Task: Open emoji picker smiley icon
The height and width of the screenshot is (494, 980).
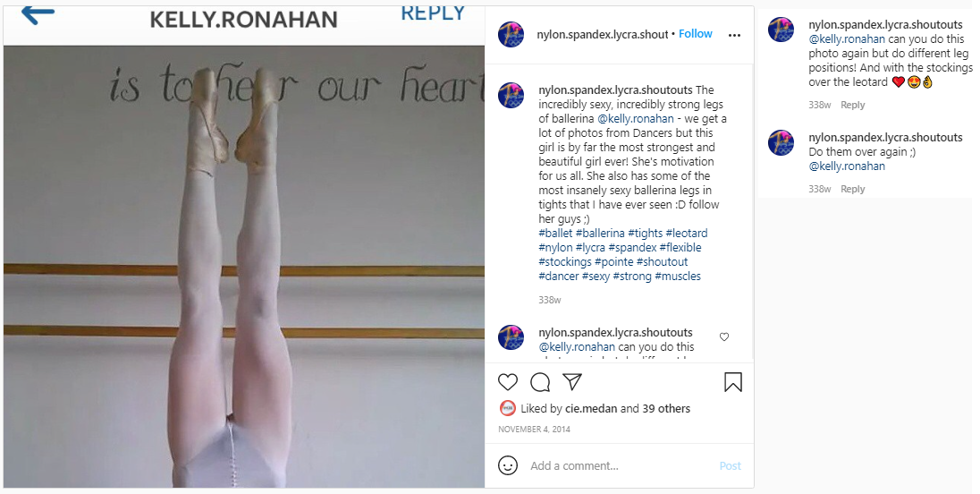Action: click(508, 465)
